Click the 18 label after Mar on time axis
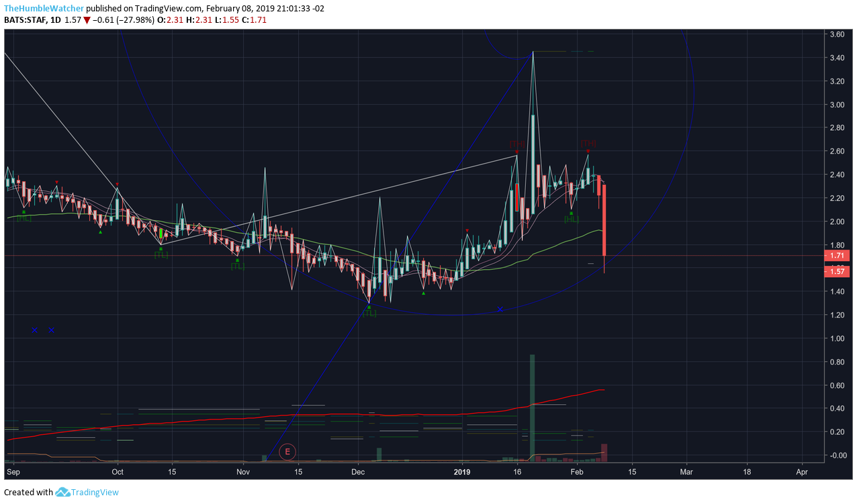 click(x=748, y=472)
